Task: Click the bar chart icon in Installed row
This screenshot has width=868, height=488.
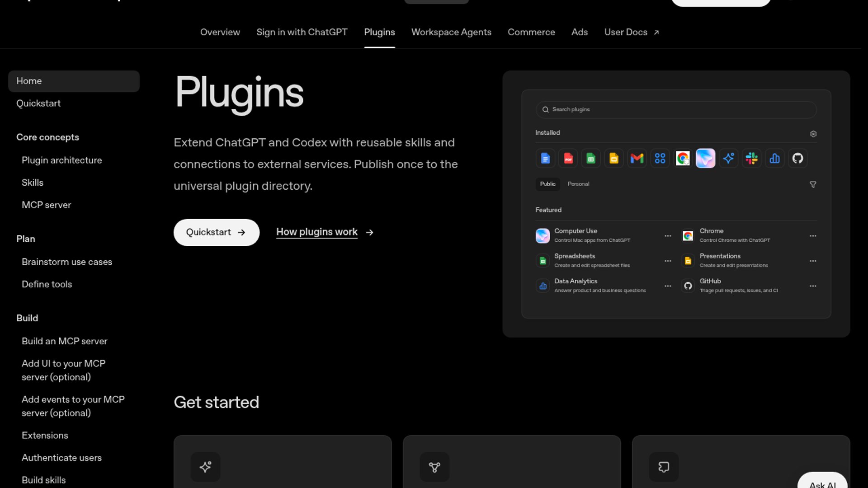Action: click(775, 159)
